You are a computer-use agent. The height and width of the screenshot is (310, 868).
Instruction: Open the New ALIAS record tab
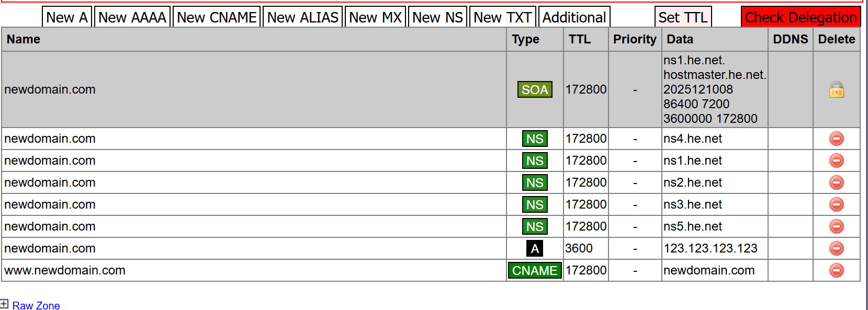click(303, 17)
